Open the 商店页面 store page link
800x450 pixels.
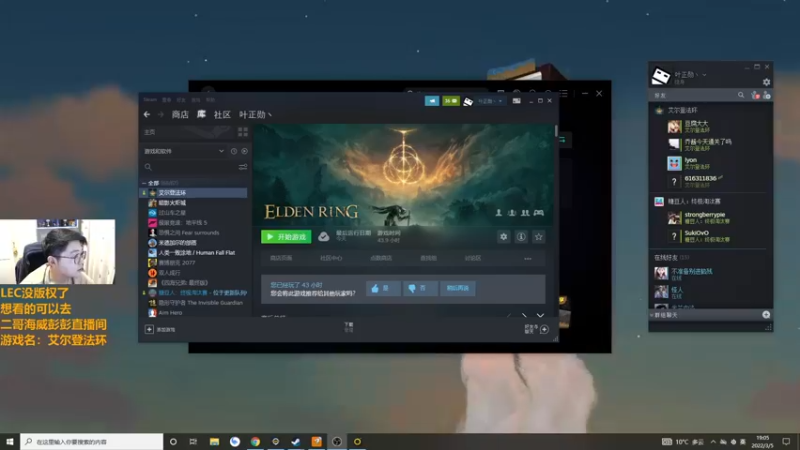point(281,258)
